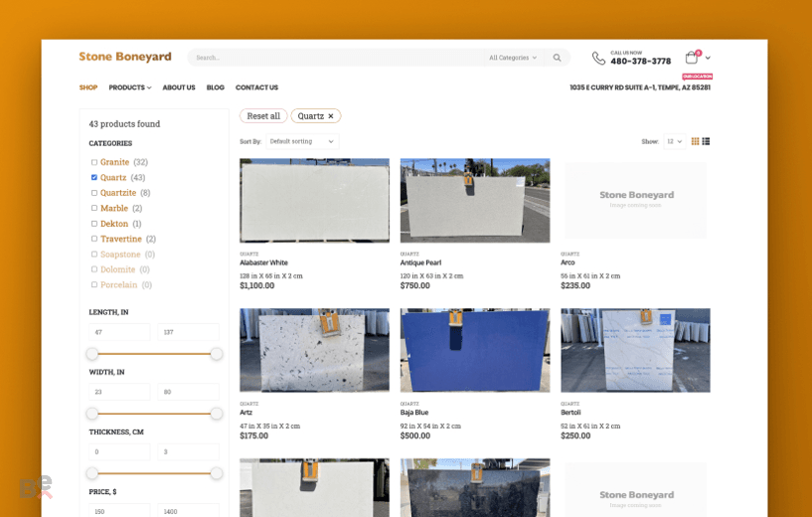Uncheck the Quartz category checkbox
This screenshot has width=812, height=517.
[94, 177]
